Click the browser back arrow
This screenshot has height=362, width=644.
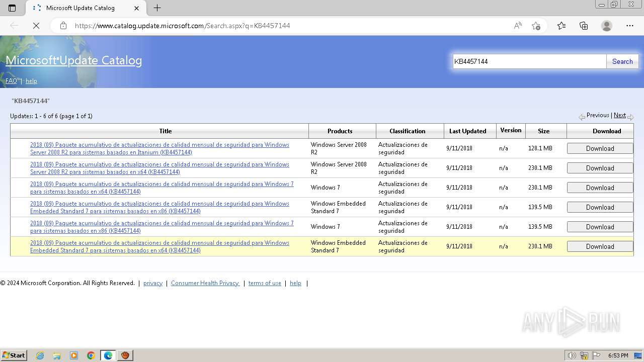(14, 26)
